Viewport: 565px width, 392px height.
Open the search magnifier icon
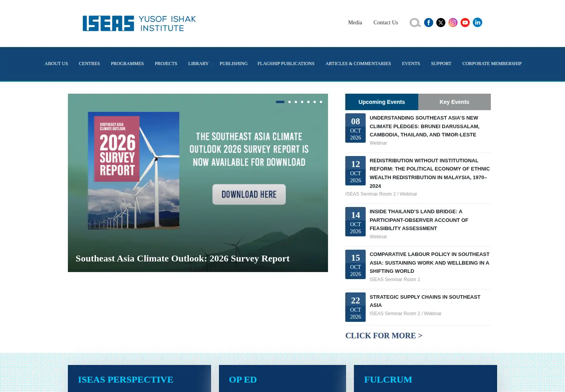click(415, 23)
